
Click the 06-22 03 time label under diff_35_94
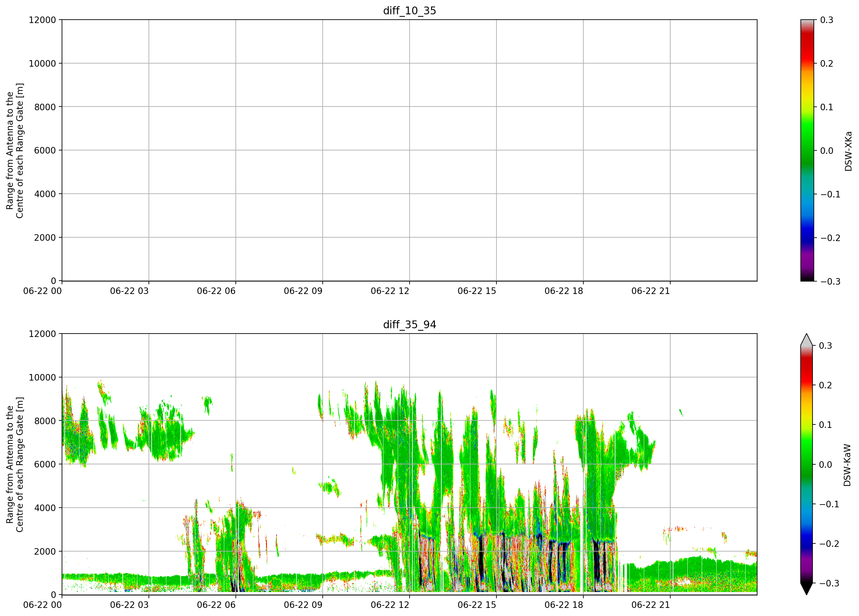tap(130, 605)
